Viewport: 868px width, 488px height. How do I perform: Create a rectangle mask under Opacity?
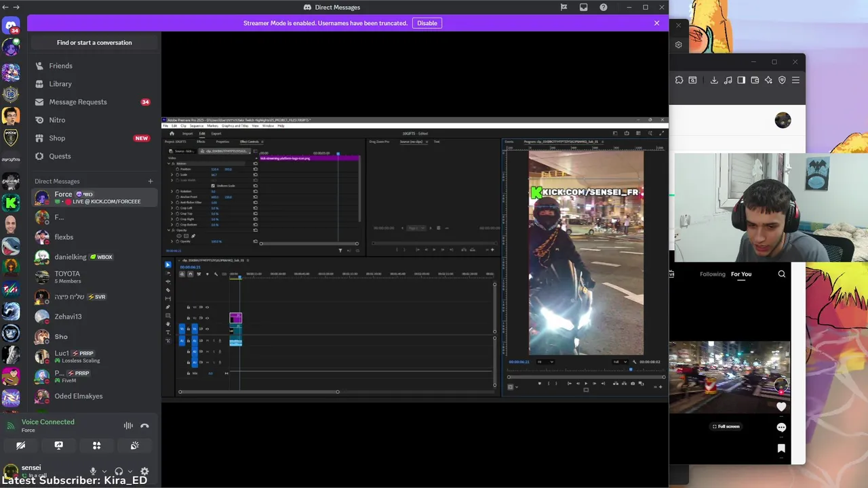point(186,236)
